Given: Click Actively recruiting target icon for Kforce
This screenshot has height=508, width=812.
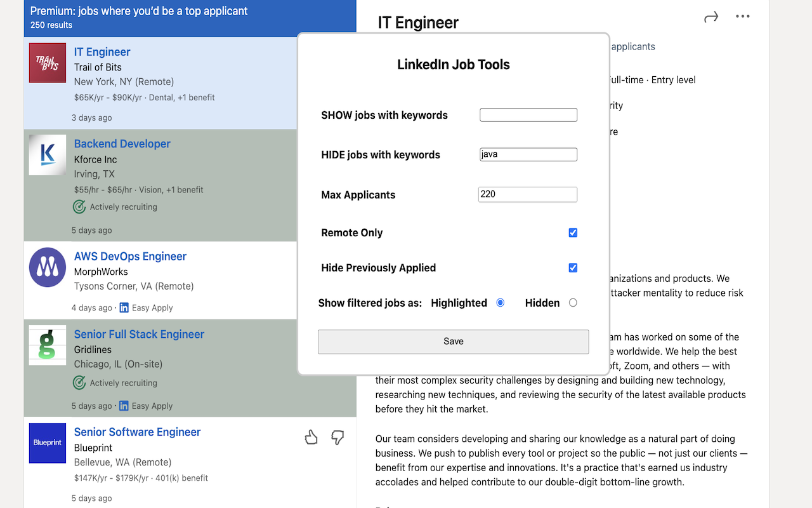Looking at the screenshot, I should coord(79,207).
